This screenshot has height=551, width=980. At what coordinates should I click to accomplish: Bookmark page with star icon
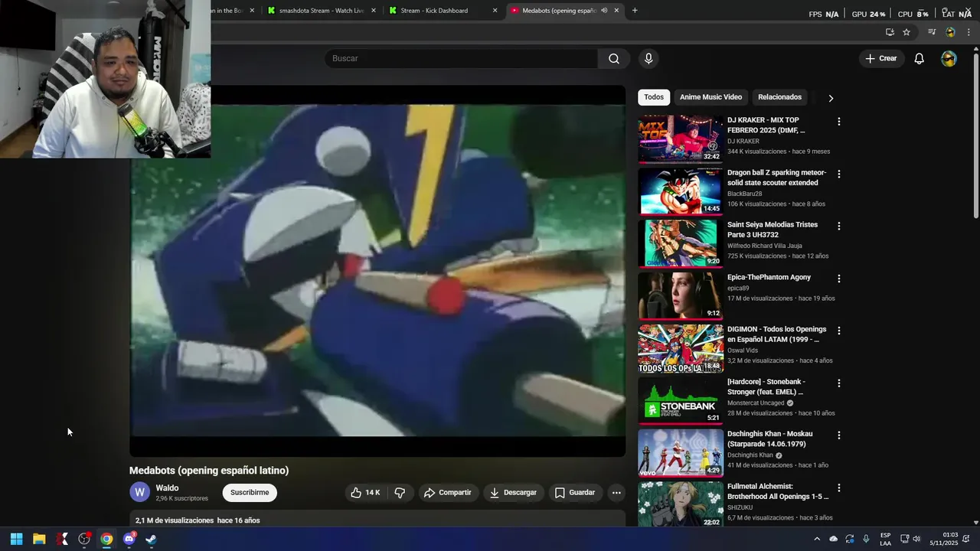click(x=906, y=32)
